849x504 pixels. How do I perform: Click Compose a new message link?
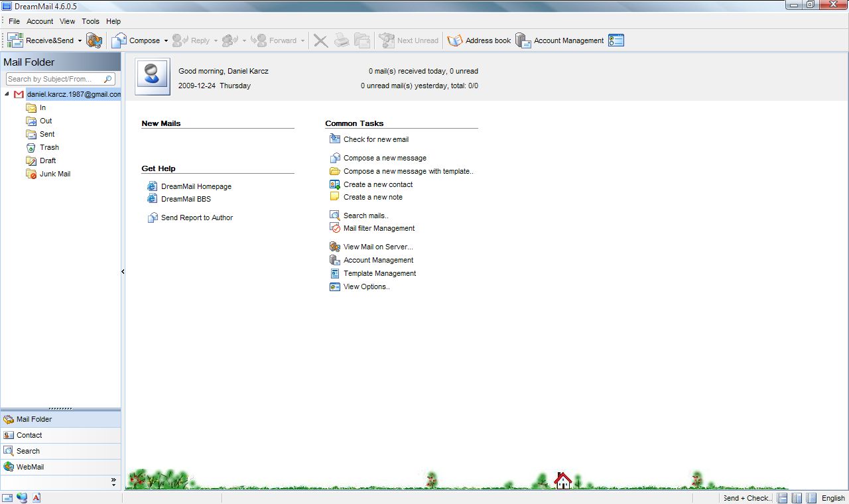tap(385, 158)
